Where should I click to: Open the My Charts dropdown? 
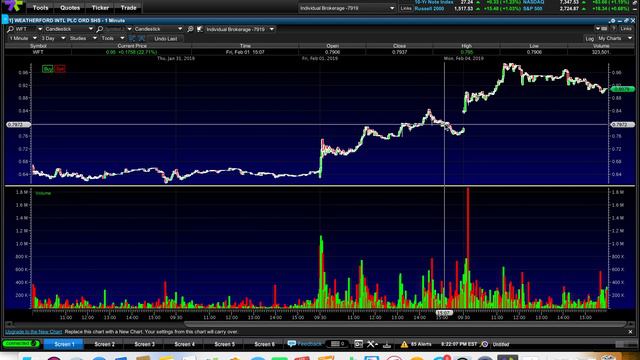click(x=615, y=38)
